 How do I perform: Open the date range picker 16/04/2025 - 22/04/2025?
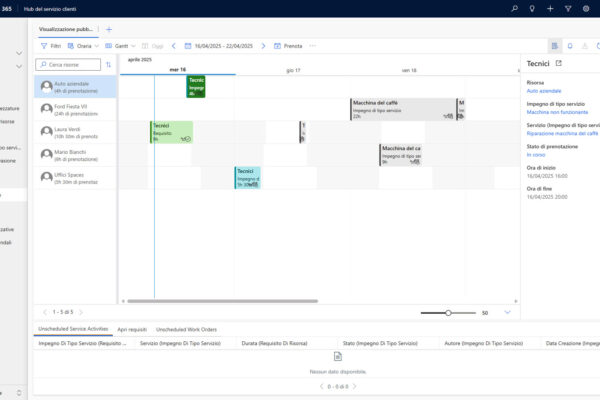point(218,46)
